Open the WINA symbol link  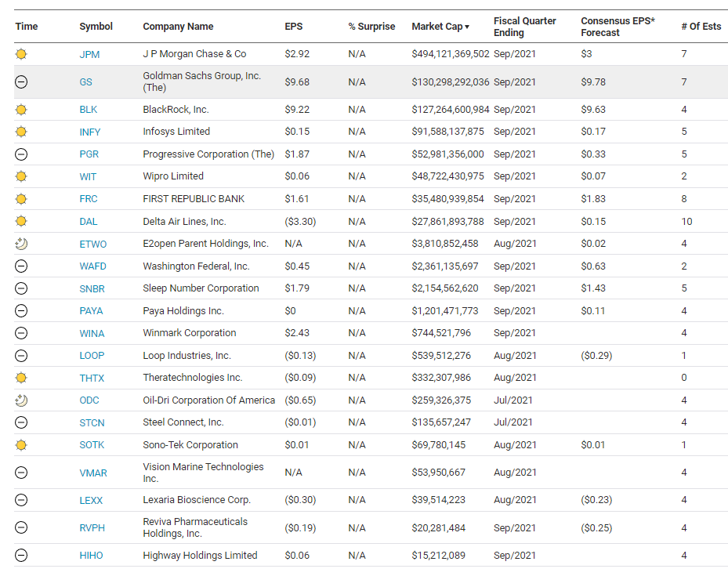pos(92,333)
